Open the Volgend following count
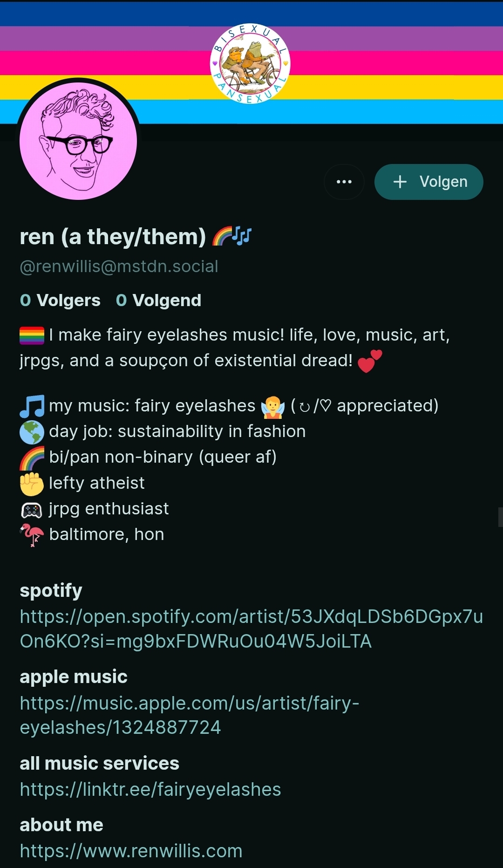503x868 pixels. [x=158, y=301]
